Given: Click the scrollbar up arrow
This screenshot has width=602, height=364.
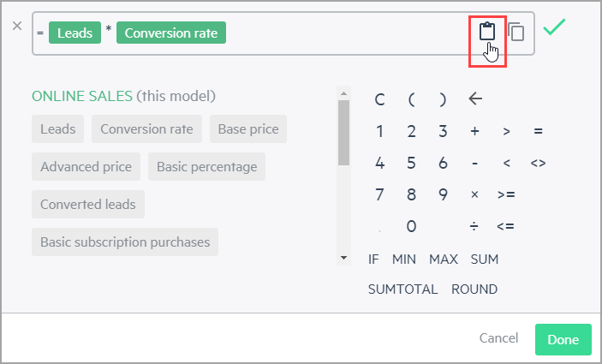Looking at the screenshot, I should (x=343, y=93).
